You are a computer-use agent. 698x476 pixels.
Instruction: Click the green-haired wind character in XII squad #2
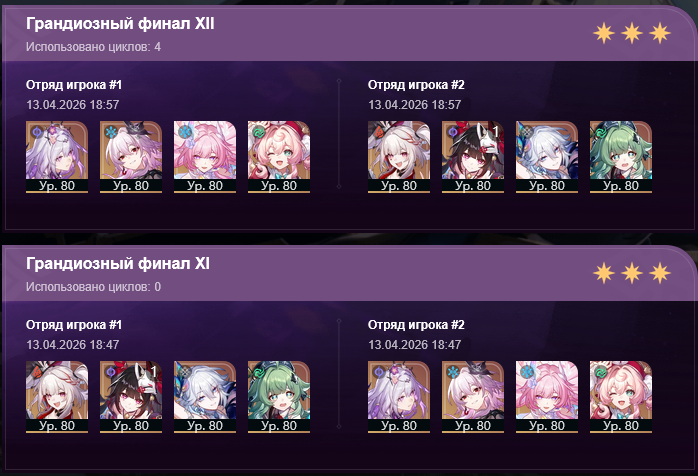click(621, 156)
